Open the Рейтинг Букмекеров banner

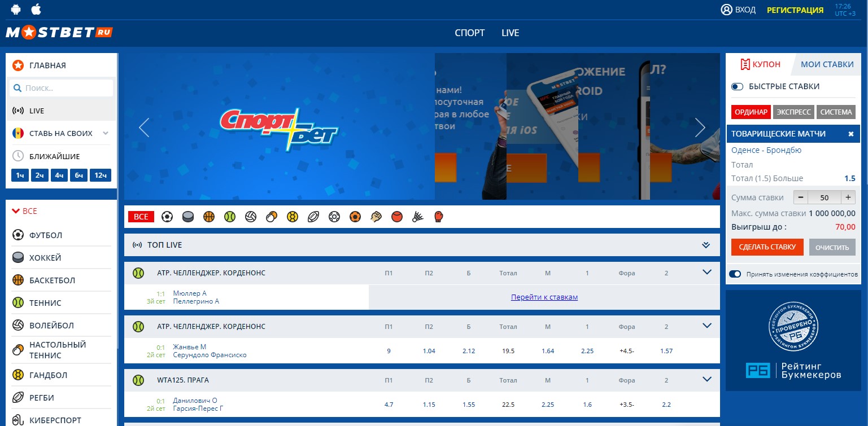793,341
